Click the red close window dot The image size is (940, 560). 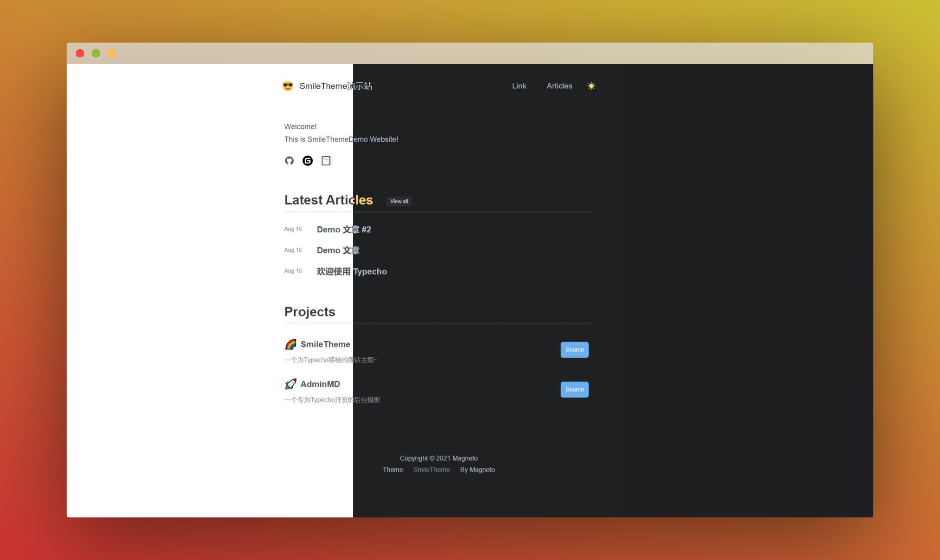pyautogui.click(x=80, y=53)
